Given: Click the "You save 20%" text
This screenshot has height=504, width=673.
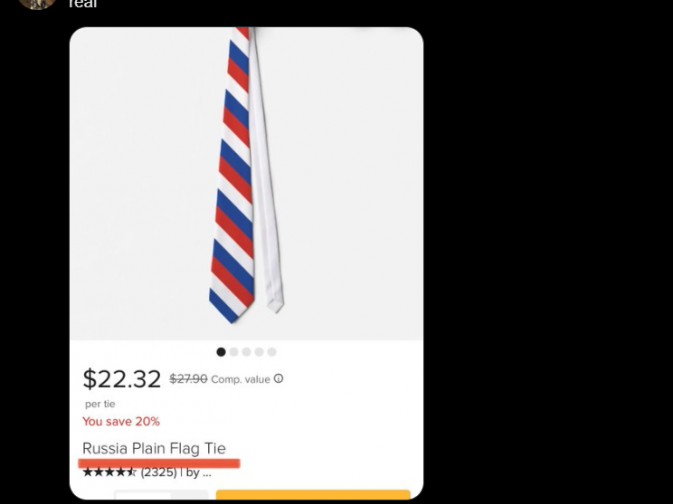Looking at the screenshot, I should (x=121, y=422).
